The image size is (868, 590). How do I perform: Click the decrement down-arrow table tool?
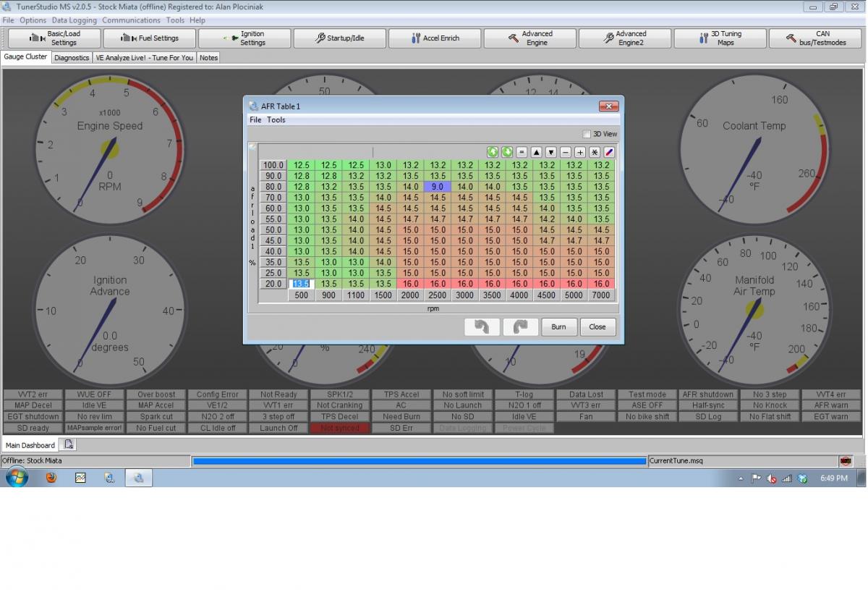pyautogui.click(x=550, y=152)
